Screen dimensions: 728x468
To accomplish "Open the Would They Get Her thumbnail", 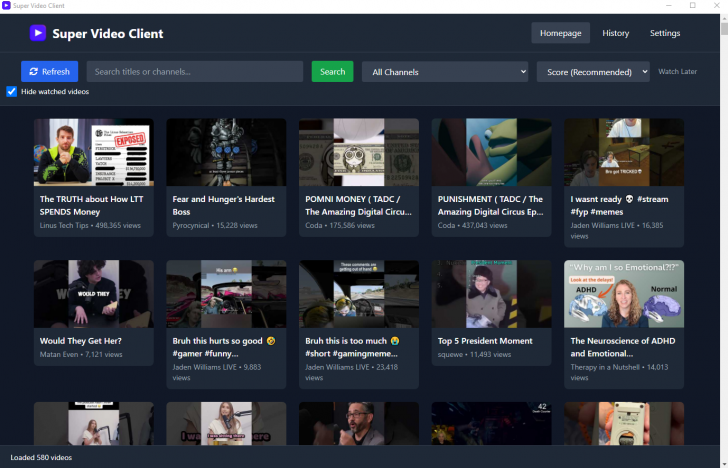I will point(94,294).
